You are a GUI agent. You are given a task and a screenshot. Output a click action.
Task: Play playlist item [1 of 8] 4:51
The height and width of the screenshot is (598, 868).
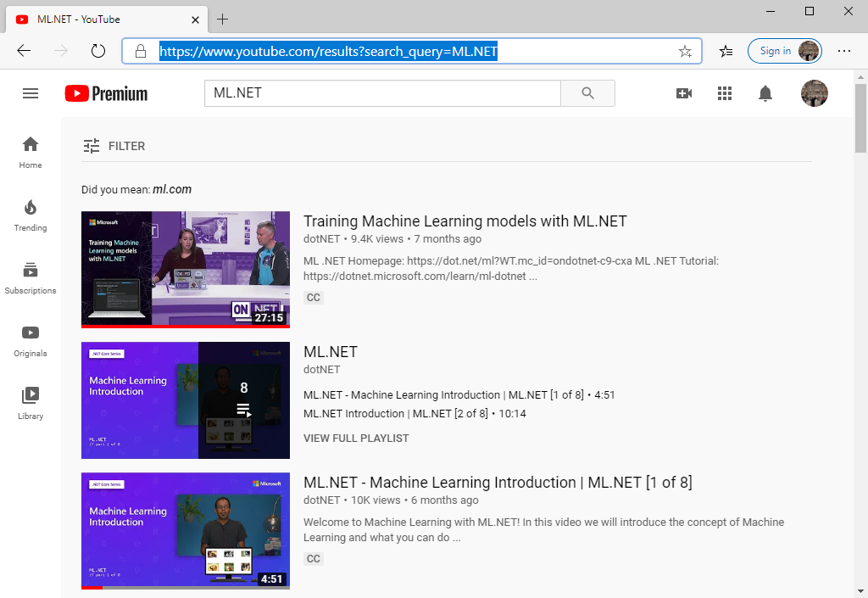tap(459, 394)
